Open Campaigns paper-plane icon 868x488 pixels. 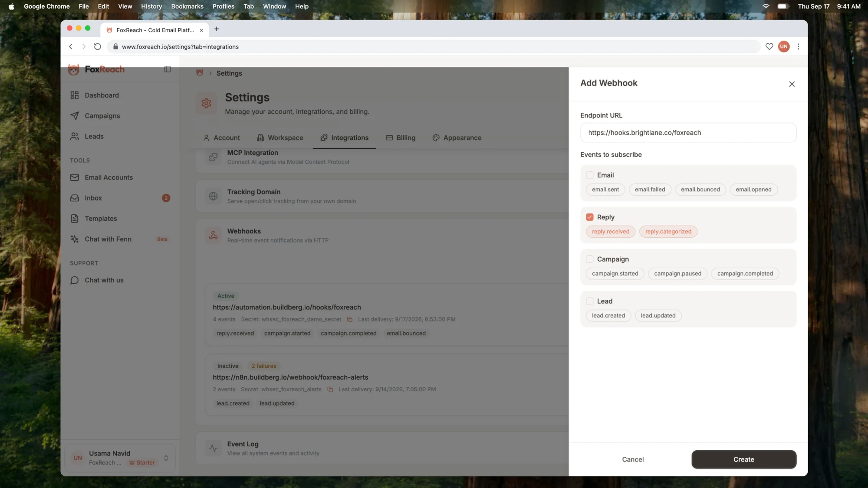pyautogui.click(x=75, y=116)
